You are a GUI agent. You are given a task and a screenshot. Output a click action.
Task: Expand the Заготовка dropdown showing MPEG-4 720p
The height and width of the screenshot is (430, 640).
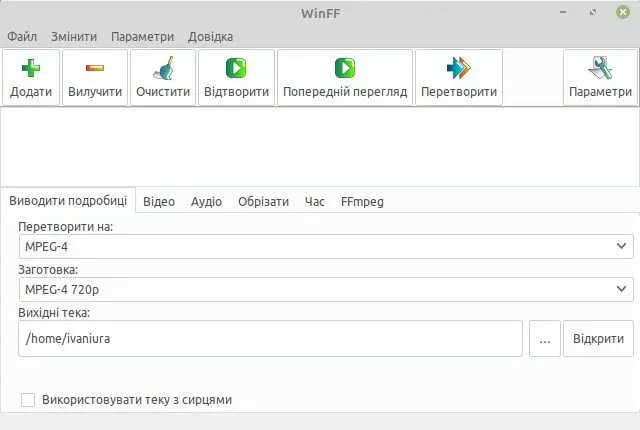point(326,290)
